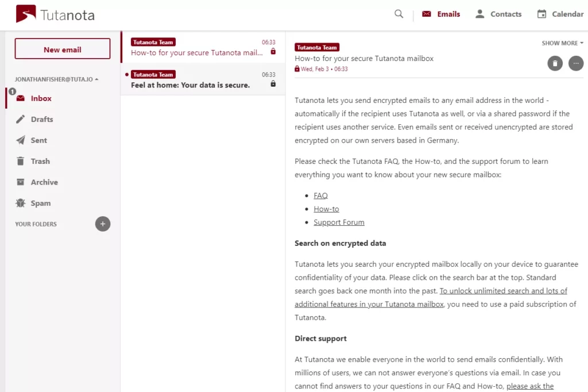Delete the open email with trash button

click(555, 63)
